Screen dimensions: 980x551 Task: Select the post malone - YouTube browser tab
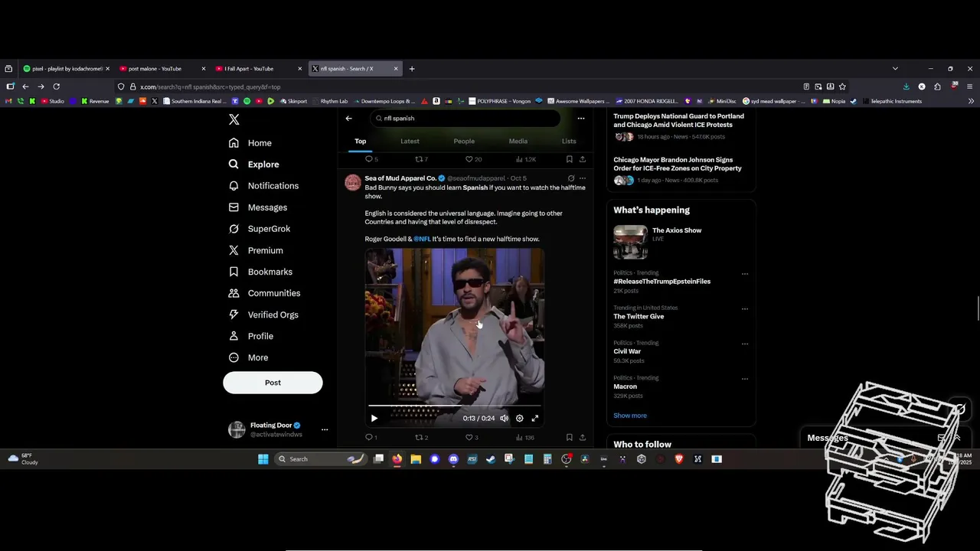tap(163, 69)
